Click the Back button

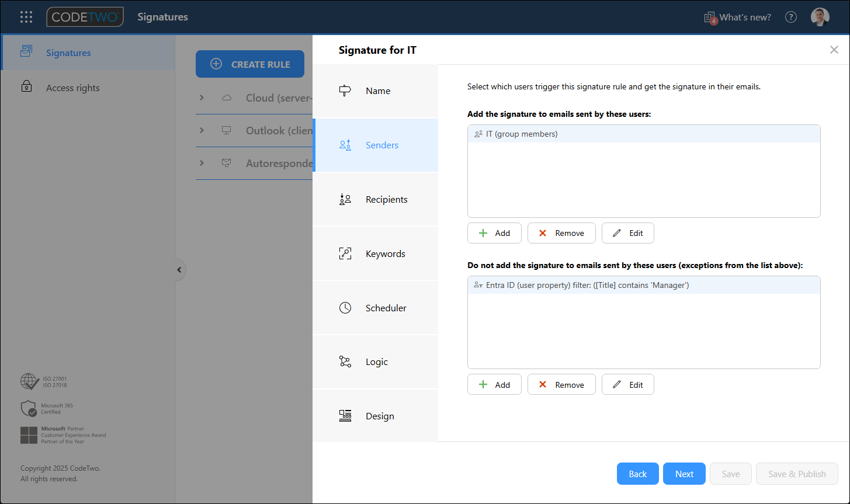pos(638,474)
